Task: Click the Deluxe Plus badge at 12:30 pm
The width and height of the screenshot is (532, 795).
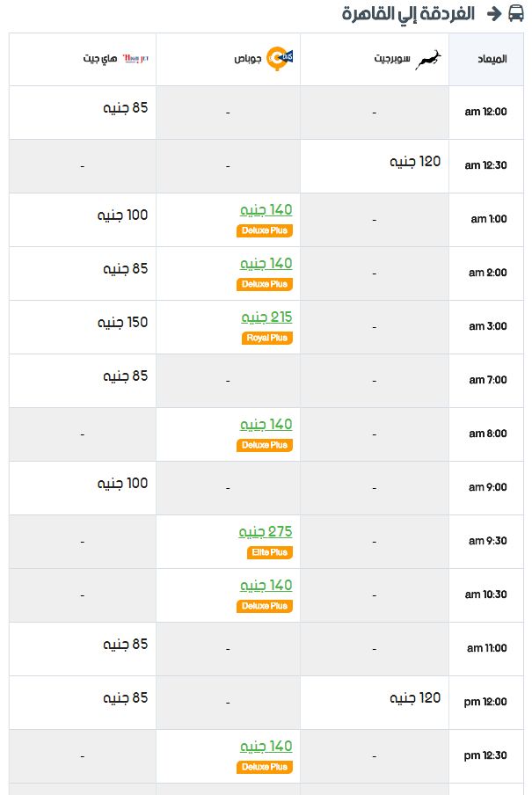Action: coord(265,767)
